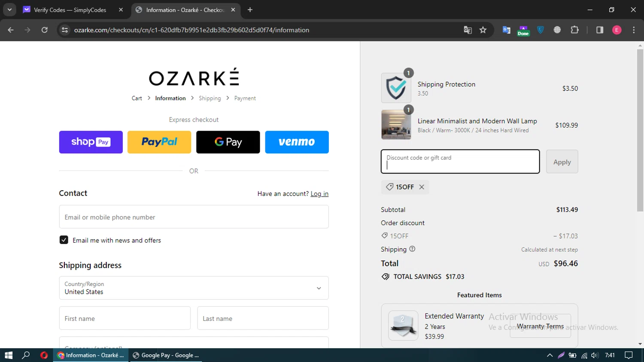Image resolution: width=644 pixels, height=362 pixels.
Task: Open the profile avatar E
Action: [617, 30]
